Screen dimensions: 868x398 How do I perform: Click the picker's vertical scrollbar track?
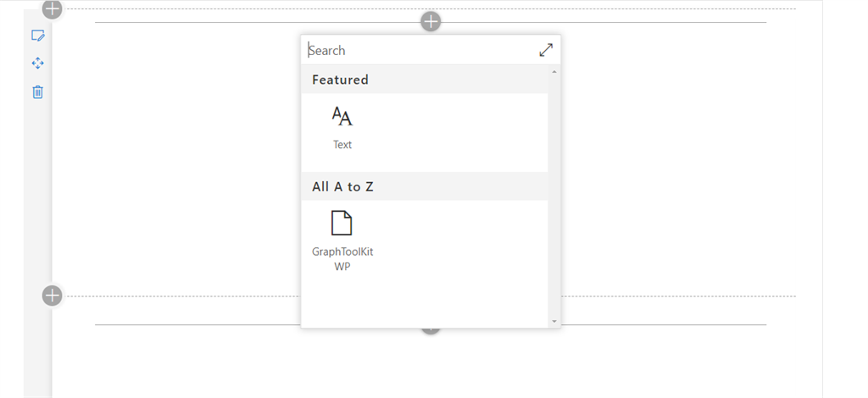click(x=554, y=196)
